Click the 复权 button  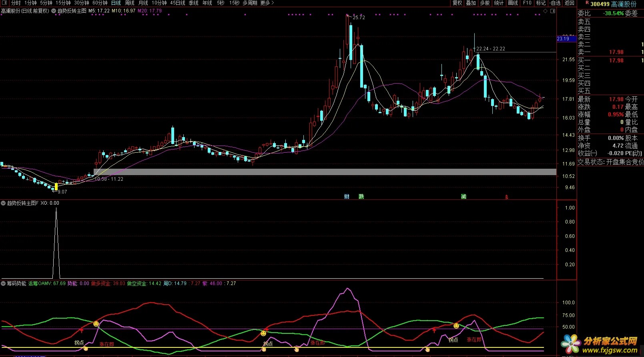click(457, 3)
